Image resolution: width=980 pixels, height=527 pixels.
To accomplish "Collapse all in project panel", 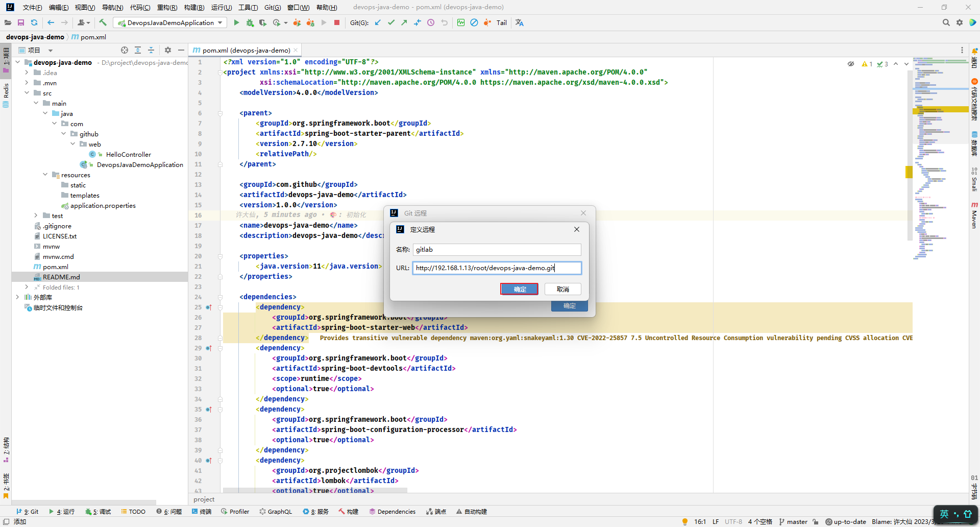I will 151,50.
